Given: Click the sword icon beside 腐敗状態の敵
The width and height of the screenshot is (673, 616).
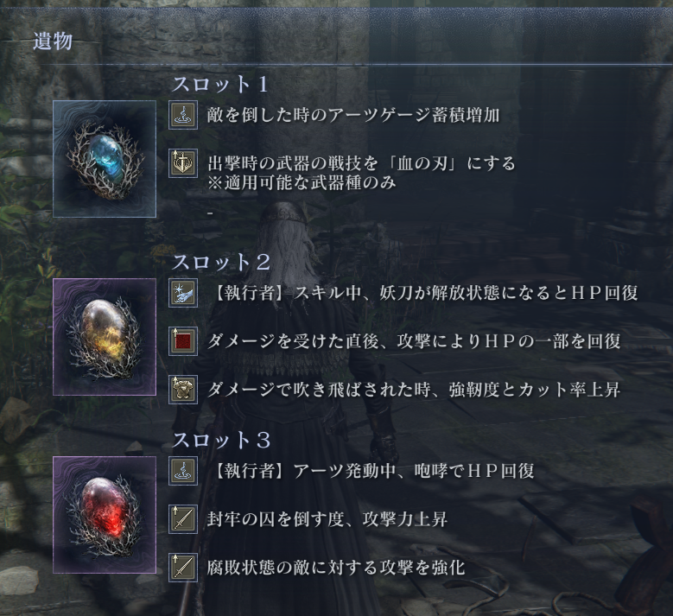Looking at the screenshot, I should coord(183,567).
